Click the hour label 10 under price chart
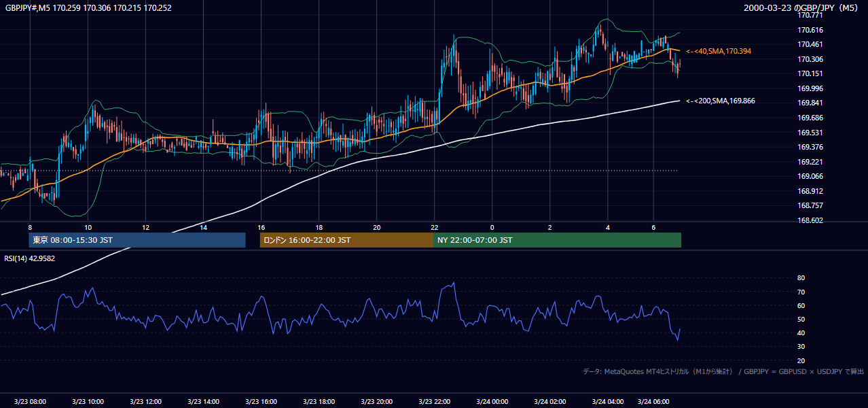Image resolution: width=868 pixels, height=408 pixels. 88,227
